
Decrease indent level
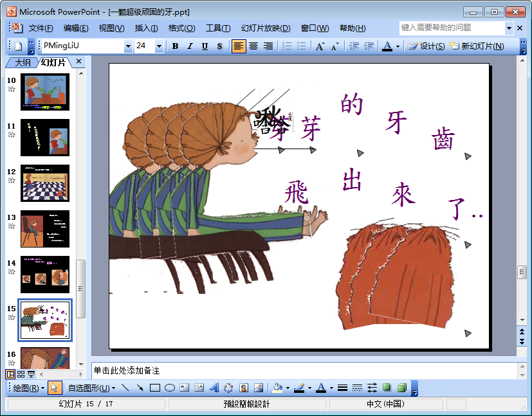[x=354, y=46]
